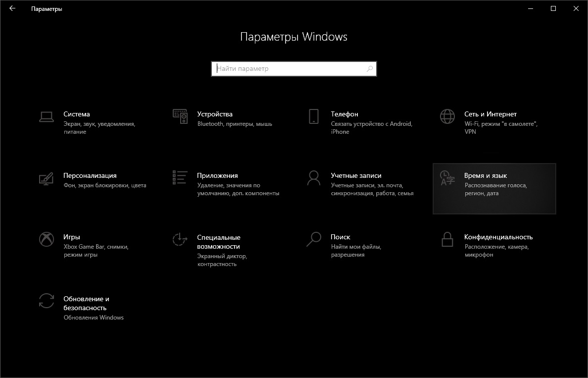Open the Персонализация heading
588x378 pixels.
90,176
